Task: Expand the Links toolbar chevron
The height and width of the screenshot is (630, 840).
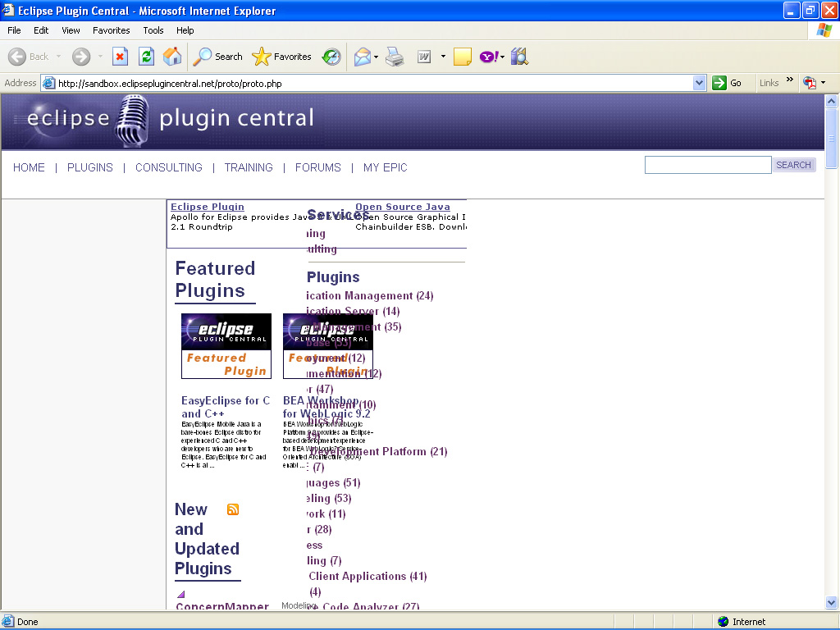Action: [x=790, y=80]
